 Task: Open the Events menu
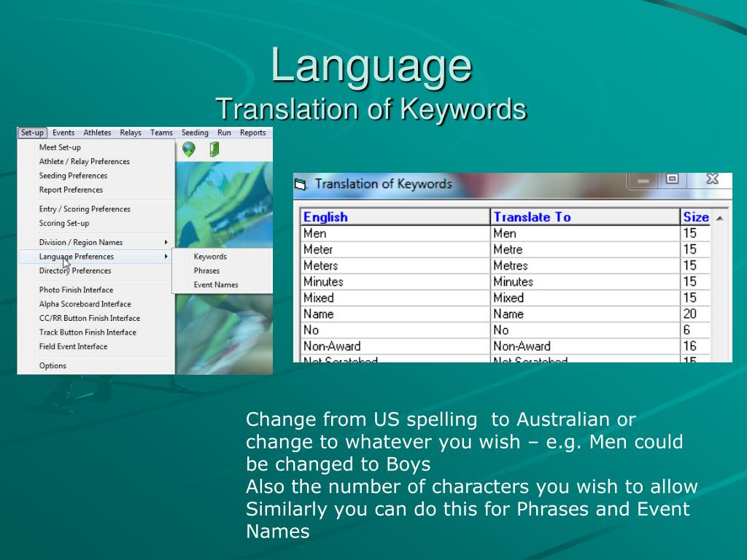pyautogui.click(x=63, y=133)
